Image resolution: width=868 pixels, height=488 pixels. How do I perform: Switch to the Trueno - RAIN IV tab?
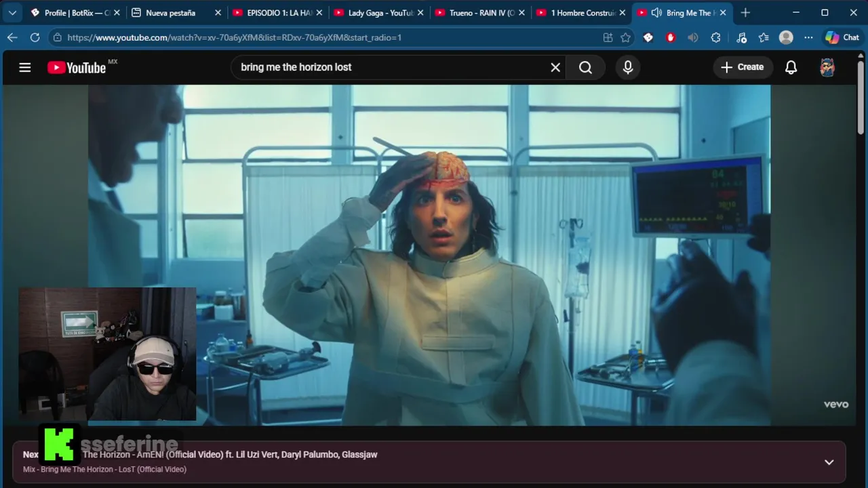tap(479, 12)
